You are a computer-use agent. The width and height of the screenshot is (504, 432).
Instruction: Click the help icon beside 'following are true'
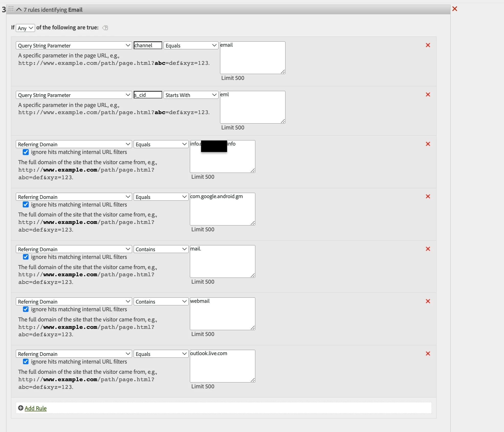point(105,28)
